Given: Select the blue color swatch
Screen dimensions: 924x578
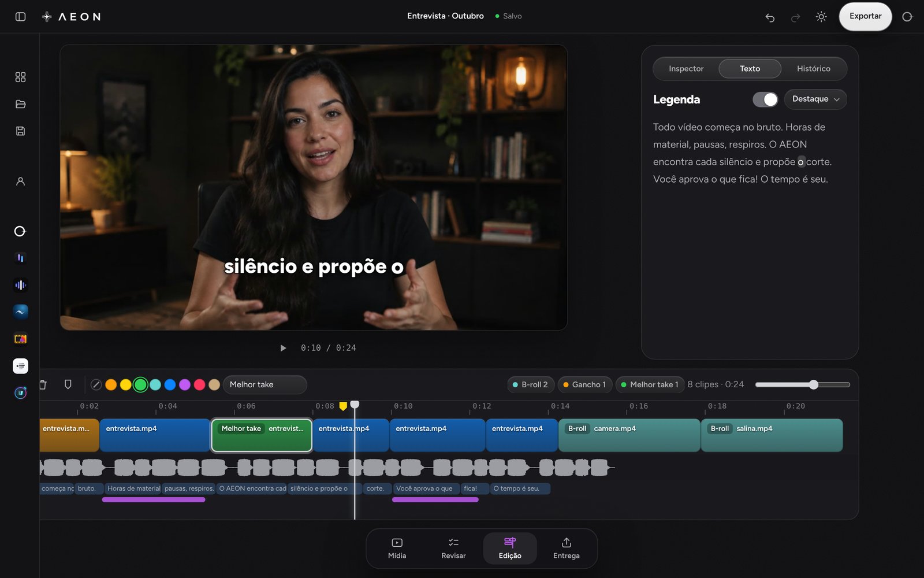Looking at the screenshot, I should (x=170, y=384).
